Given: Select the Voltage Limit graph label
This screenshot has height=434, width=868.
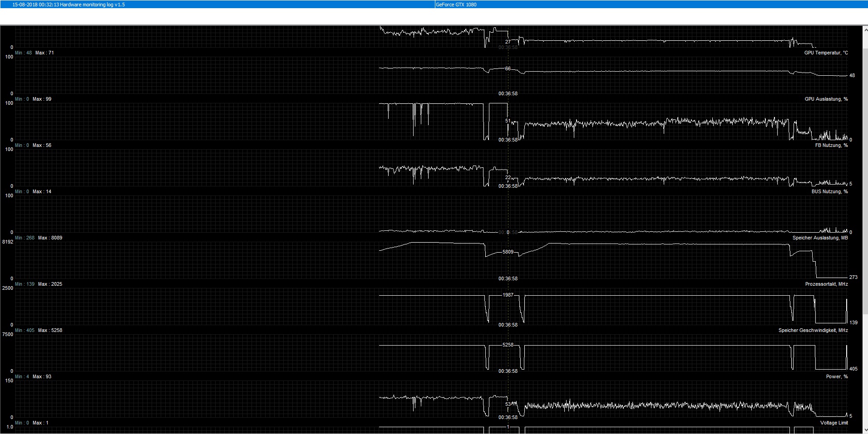Looking at the screenshot, I should (834, 423).
